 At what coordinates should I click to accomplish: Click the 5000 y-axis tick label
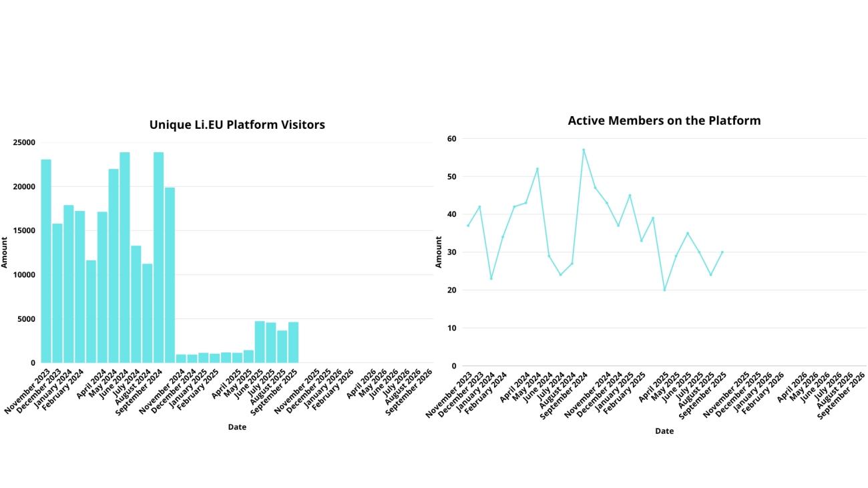click(27, 319)
